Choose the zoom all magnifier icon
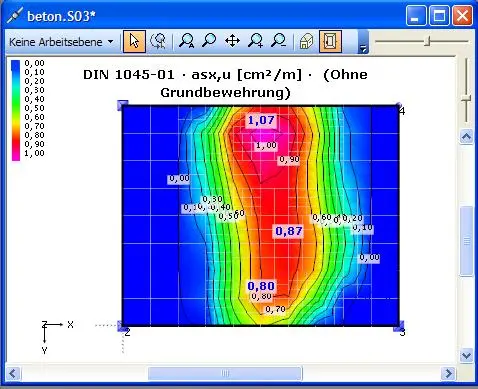478x389 pixels. pyautogui.click(x=186, y=42)
